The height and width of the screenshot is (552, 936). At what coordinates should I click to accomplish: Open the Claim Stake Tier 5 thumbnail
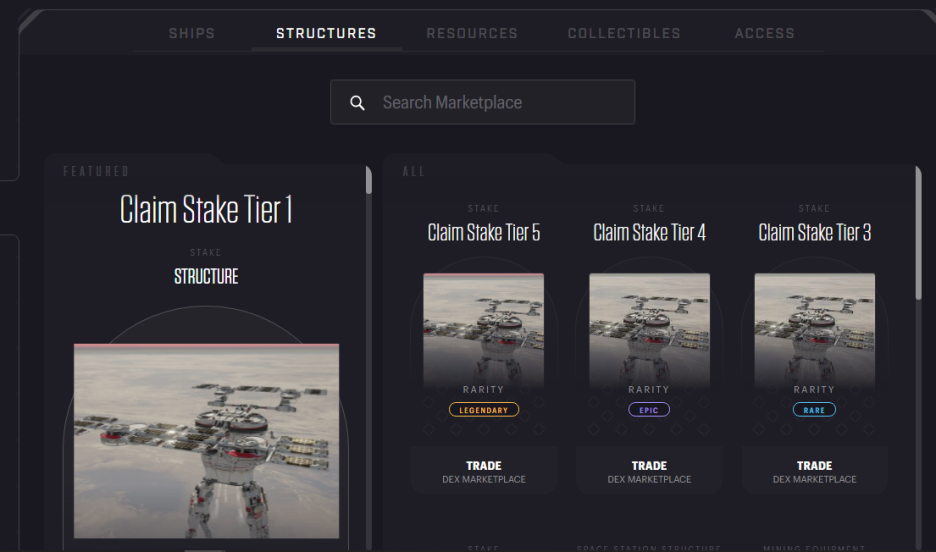point(484,332)
